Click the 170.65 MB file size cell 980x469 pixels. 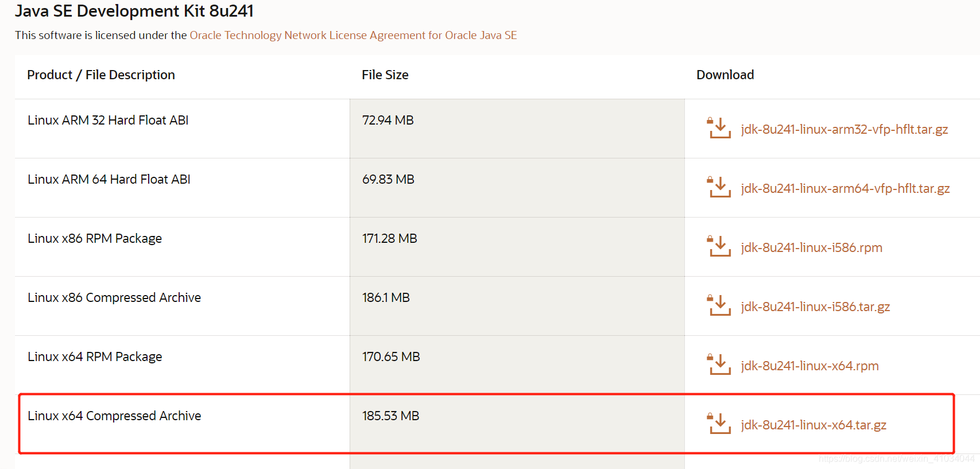[517, 365]
